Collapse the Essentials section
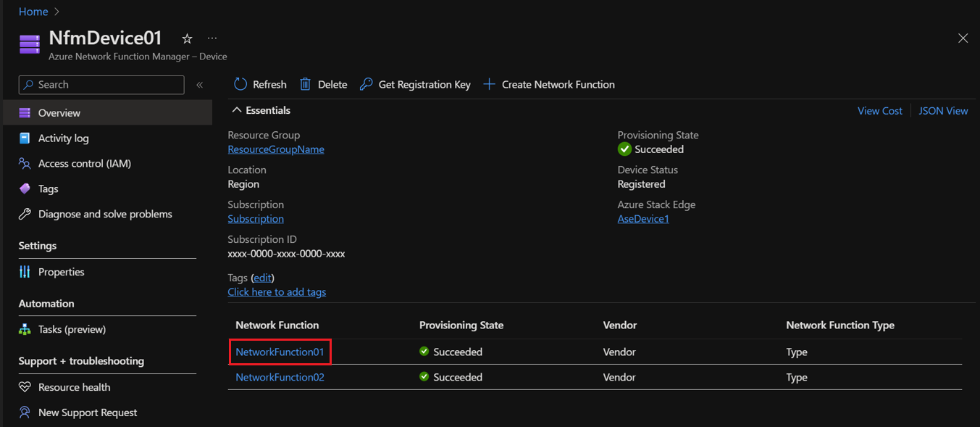The width and height of the screenshot is (980, 427). [237, 109]
